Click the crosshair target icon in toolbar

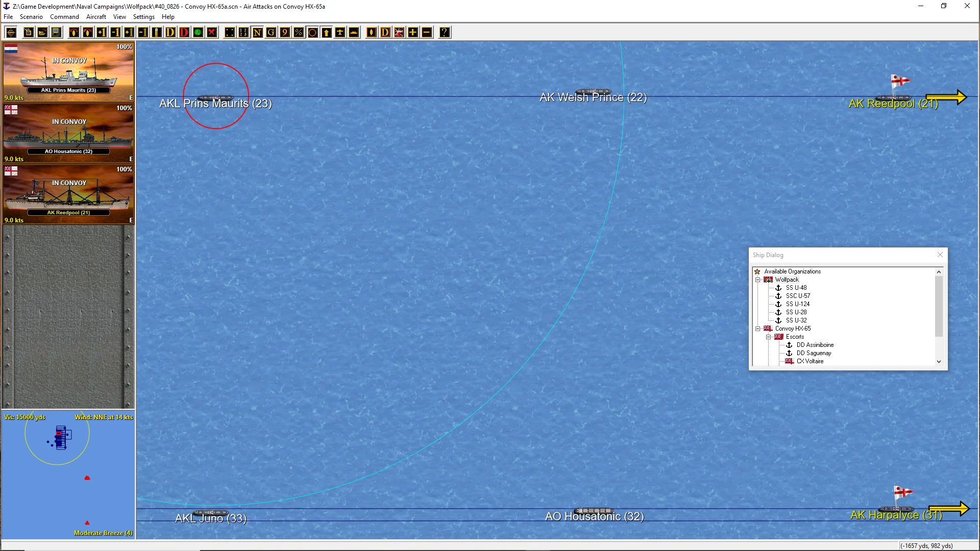[x=11, y=33]
